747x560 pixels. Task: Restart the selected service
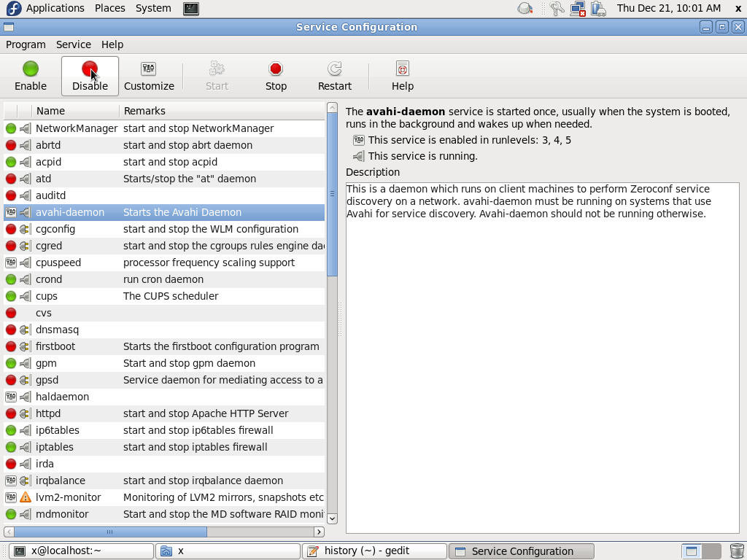pos(335,69)
